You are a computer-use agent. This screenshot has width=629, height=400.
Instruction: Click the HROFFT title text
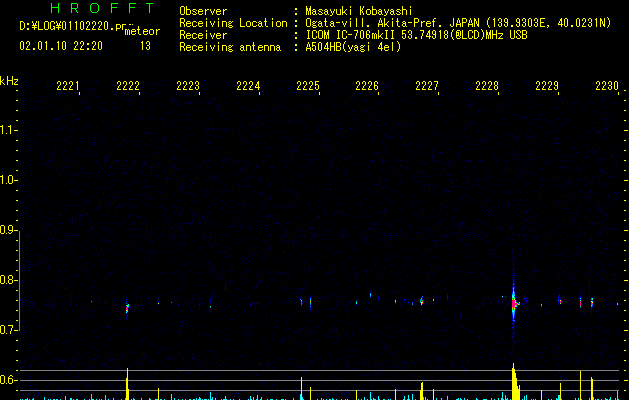click(102, 8)
